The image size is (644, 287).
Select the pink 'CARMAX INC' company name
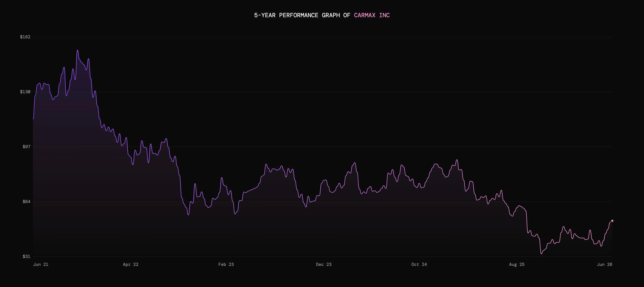coord(372,15)
